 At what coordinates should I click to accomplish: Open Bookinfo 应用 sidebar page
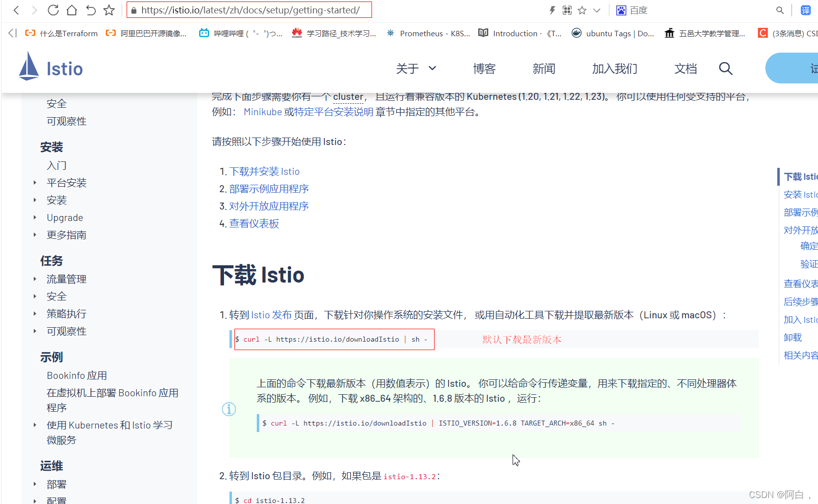point(77,375)
